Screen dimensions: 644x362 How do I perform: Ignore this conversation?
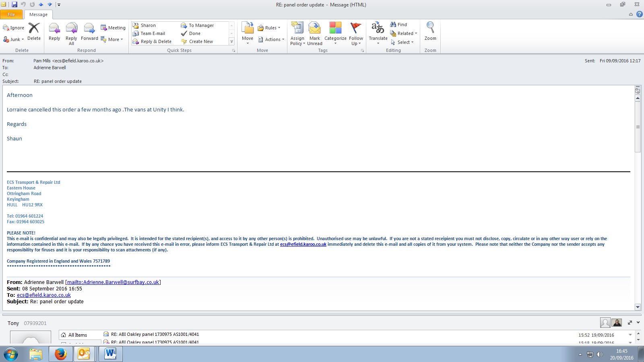tap(14, 28)
